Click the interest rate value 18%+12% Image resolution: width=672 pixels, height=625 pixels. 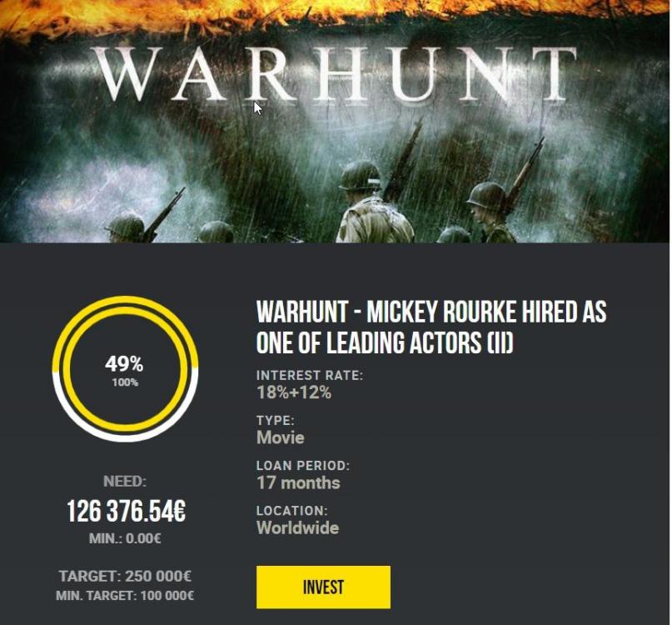(294, 392)
